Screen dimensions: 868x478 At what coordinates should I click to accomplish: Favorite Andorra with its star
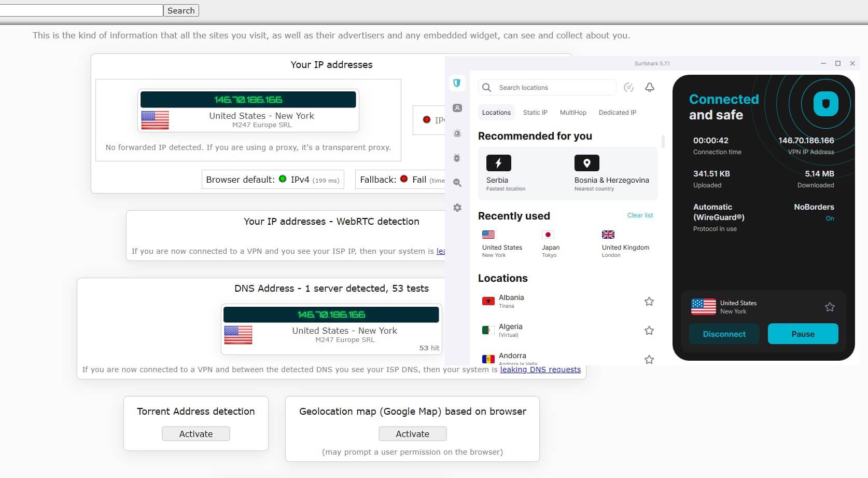(649, 360)
